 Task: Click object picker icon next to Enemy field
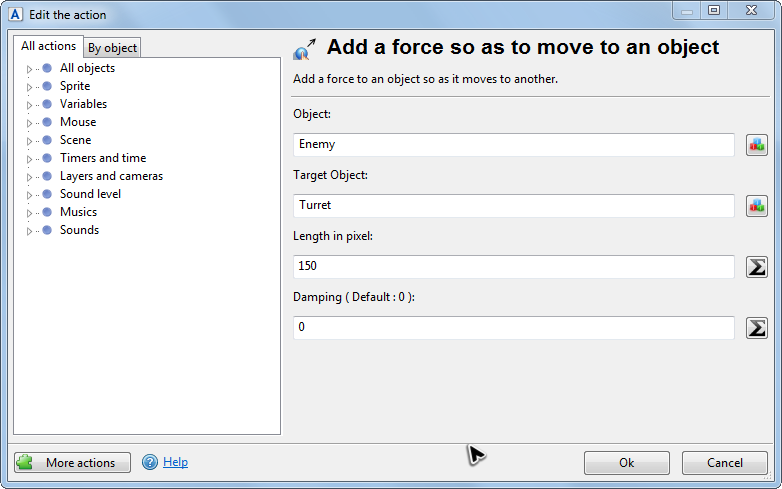click(757, 145)
